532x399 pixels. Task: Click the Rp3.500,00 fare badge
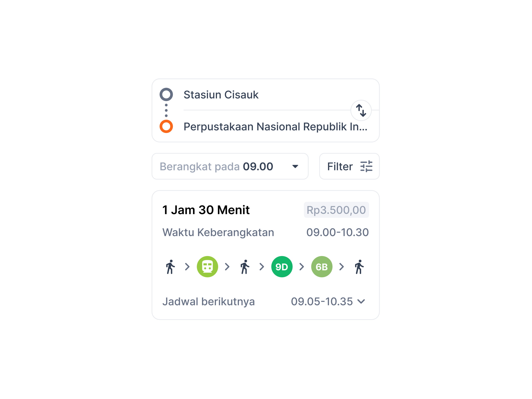336,210
